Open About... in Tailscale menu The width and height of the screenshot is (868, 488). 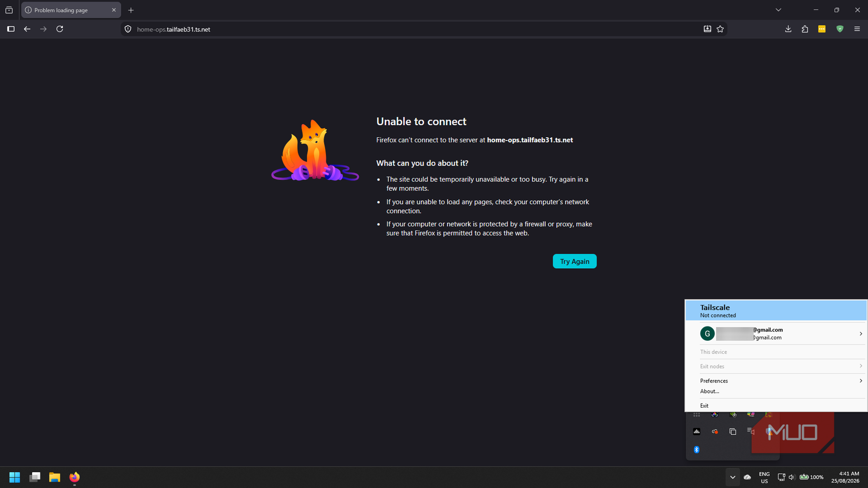[x=776, y=391]
